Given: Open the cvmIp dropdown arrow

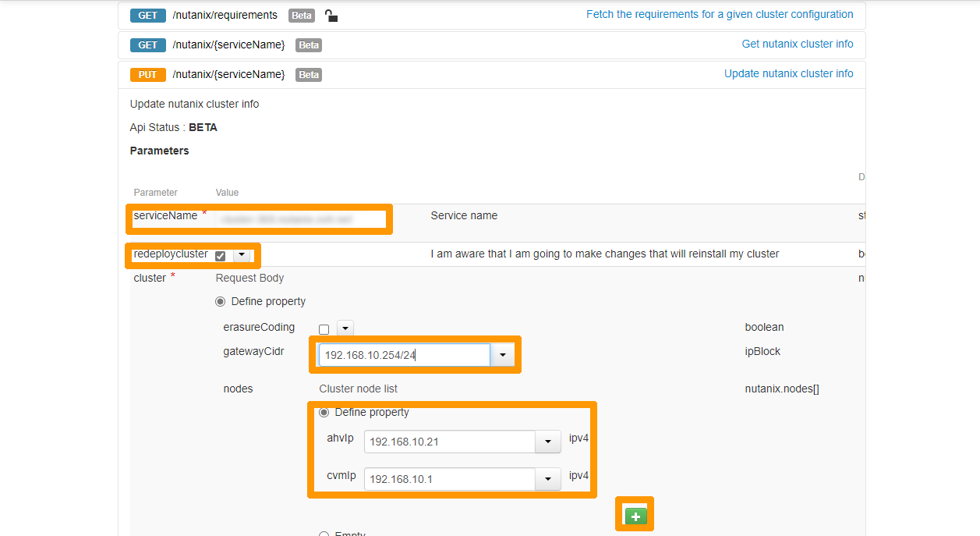Looking at the screenshot, I should pyautogui.click(x=548, y=478).
